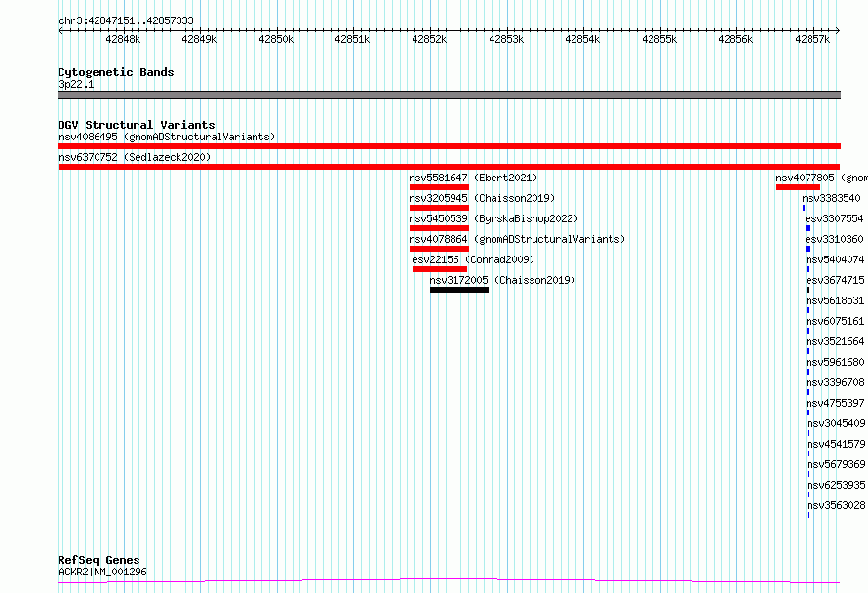Select variant esv3310360
Viewport: 868px width, 593px height.
(834, 239)
